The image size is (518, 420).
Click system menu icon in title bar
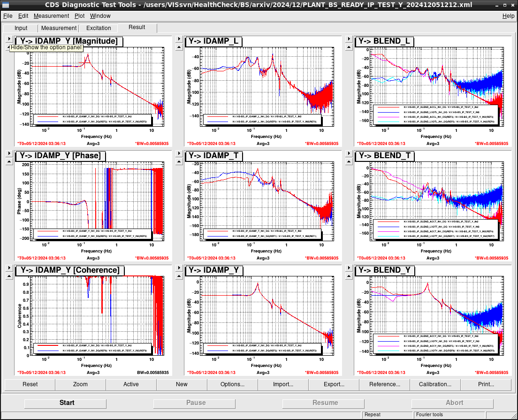pos(5,5)
